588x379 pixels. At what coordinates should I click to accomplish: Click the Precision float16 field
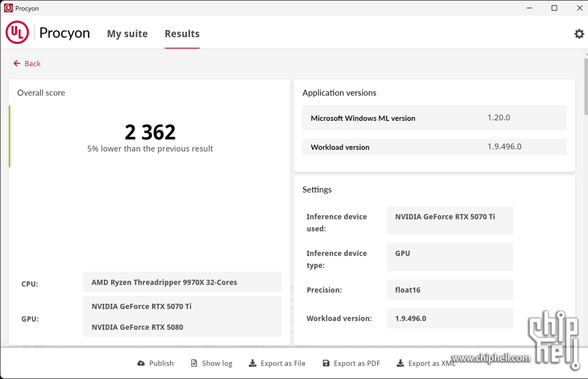pos(450,290)
